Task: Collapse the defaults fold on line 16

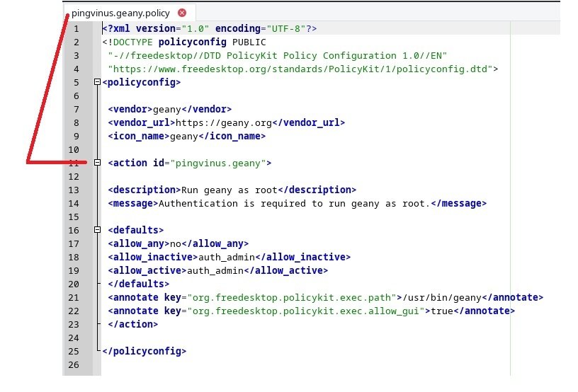Action: (97, 230)
